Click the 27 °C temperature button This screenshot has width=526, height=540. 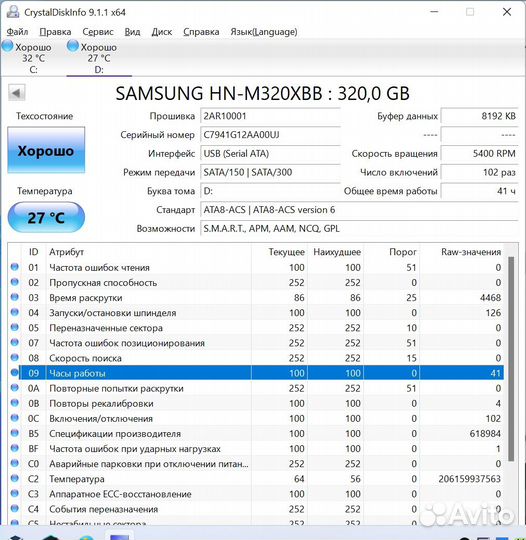46,217
